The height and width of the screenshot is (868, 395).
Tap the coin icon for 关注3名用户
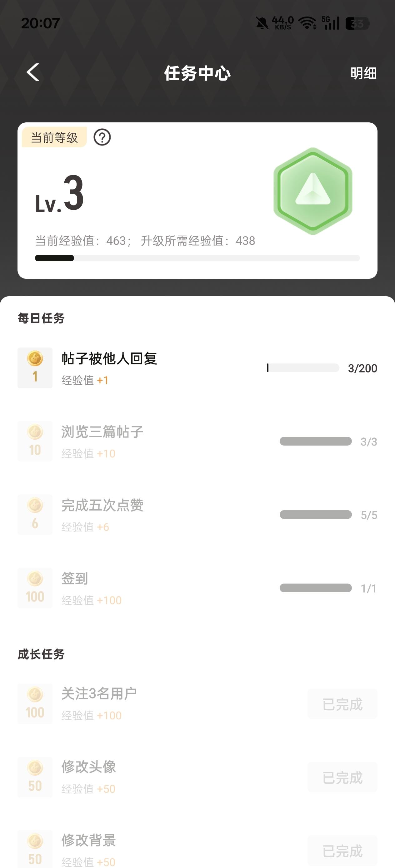click(x=35, y=703)
